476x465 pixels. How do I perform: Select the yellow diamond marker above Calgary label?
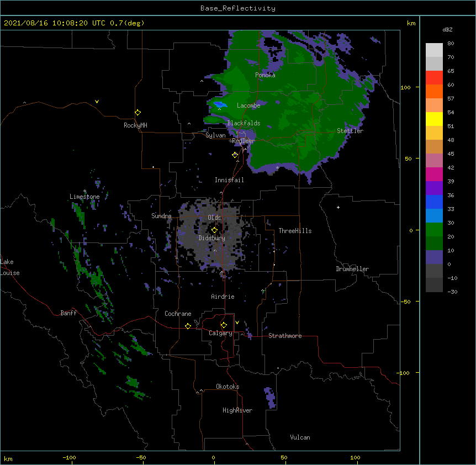[x=224, y=325]
